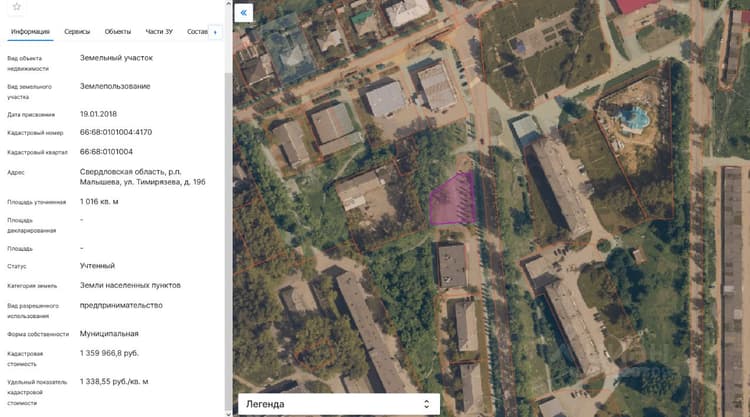This screenshot has width=750, height=417.
Task: Click the scrollbar down arrow
Action: pos(228,413)
